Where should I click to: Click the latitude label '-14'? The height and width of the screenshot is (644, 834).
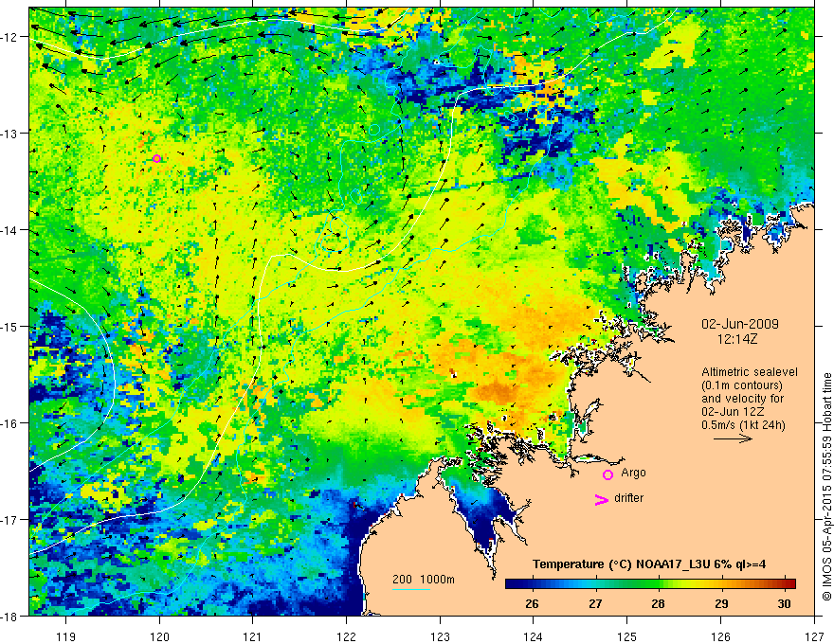[9, 230]
